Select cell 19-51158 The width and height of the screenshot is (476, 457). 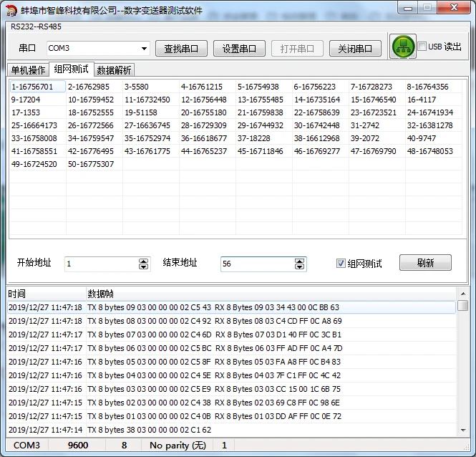click(151, 112)
